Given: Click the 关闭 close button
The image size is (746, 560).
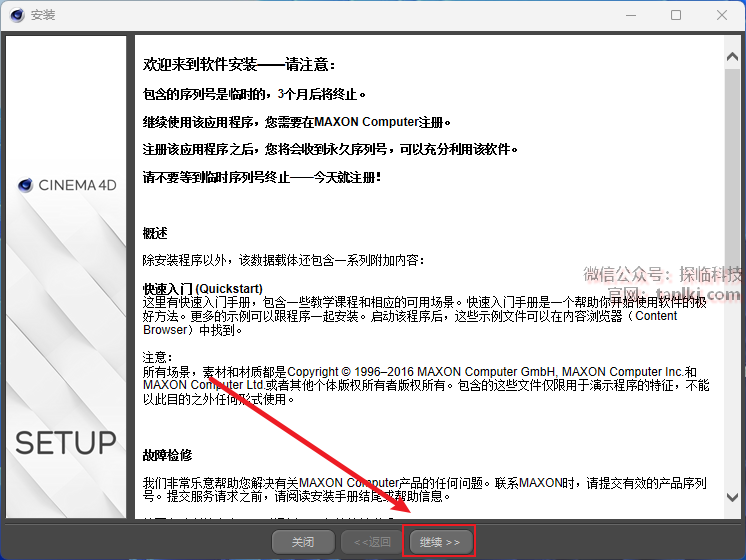Looking at the screenshot, I should click(303, 541).
